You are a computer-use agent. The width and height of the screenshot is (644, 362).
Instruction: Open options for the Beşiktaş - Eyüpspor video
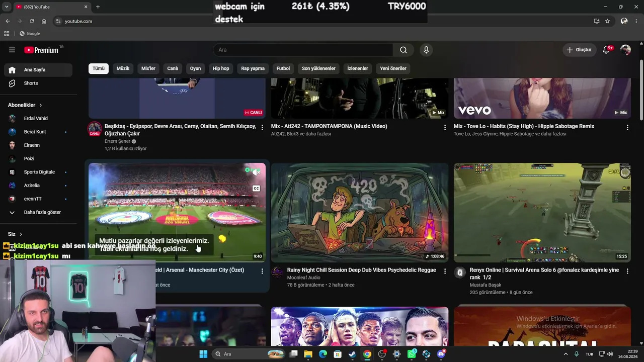[262, 128]
